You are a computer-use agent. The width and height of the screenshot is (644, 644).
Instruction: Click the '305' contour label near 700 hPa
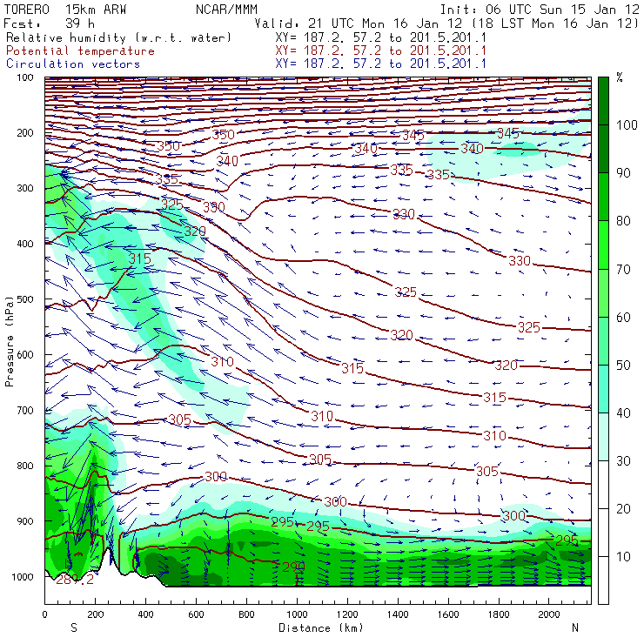(x=180, y=419)
